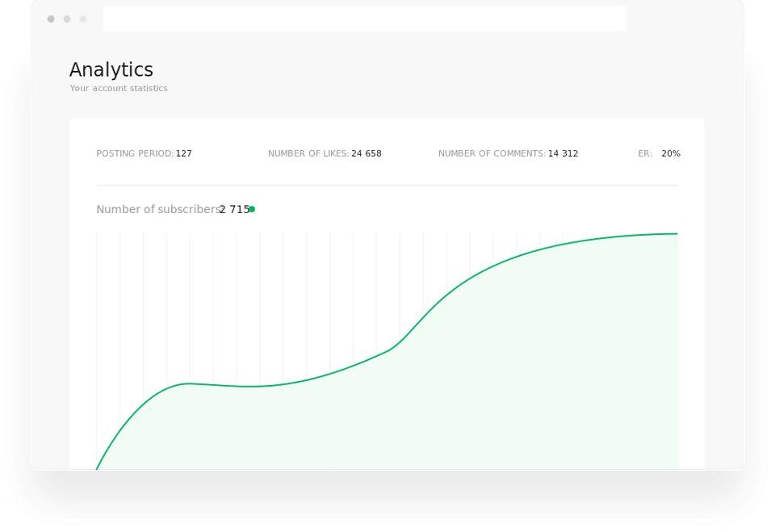Screen dimensions: 775x532
Task: Focus the blank browser address bar
Action: [x=364, y=19]
